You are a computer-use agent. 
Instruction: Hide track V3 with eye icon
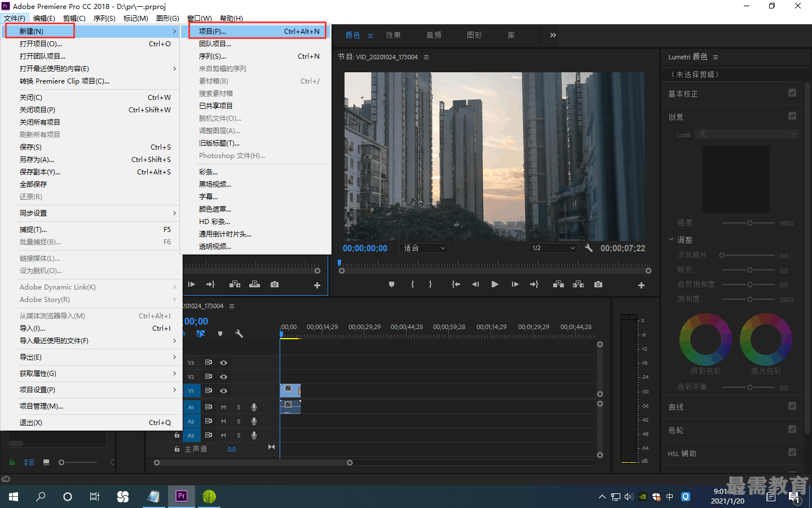224,362
